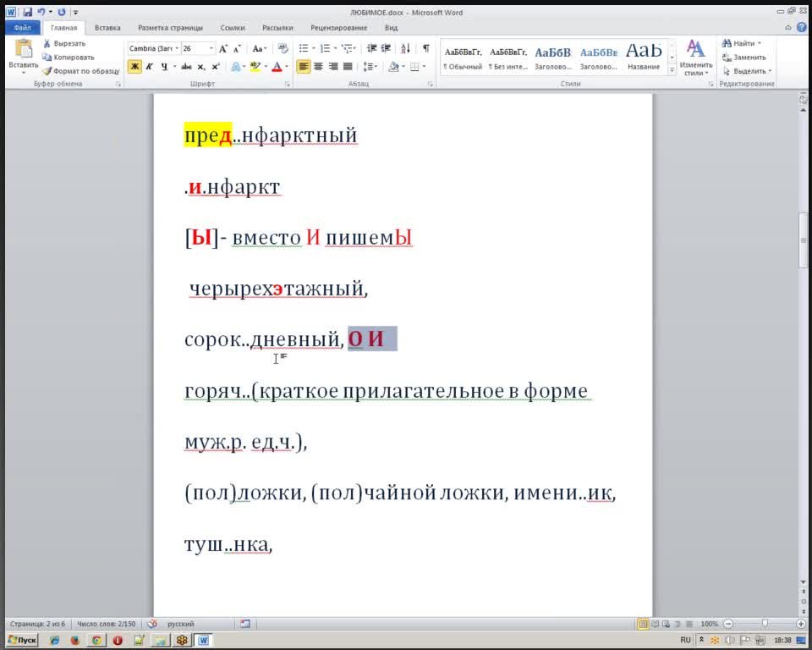Image resolution: width=812 pixels, height=650 pixels.
Task: Click the Bulleted list icon
Action: tap(304, 49)
